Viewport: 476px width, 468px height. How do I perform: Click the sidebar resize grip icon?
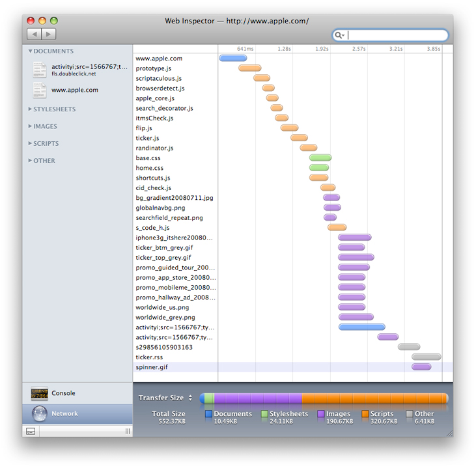(128, 431)
